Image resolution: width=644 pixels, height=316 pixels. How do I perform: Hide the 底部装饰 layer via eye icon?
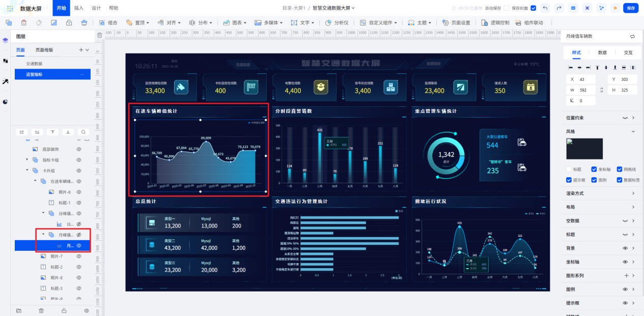tap(79, 149)
